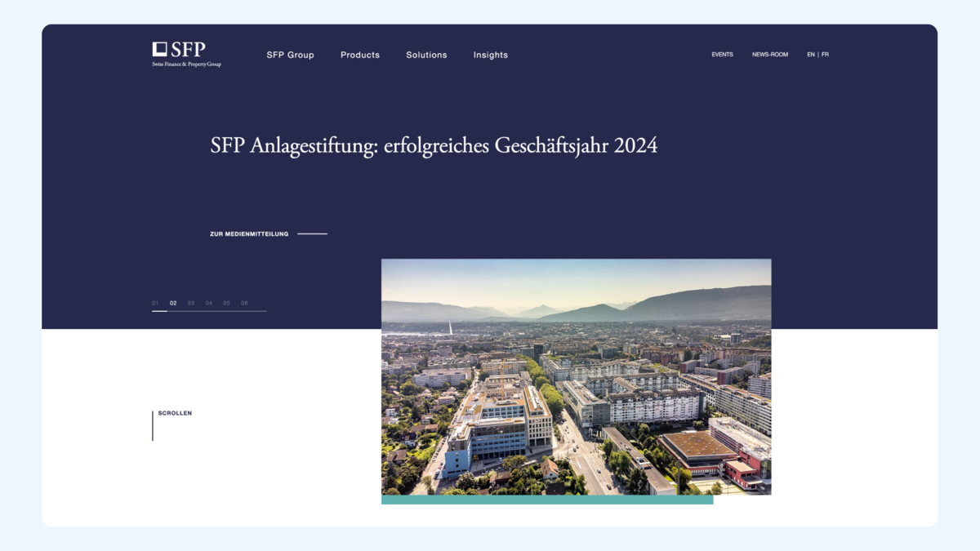The image size is (980, 551).
Task: Jump to slide 04
Action: tap(209, 303)
